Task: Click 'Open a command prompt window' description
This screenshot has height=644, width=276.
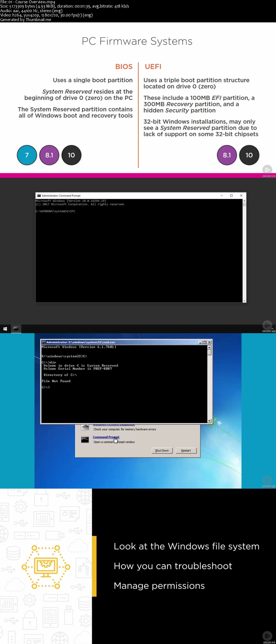Action: 114,442
